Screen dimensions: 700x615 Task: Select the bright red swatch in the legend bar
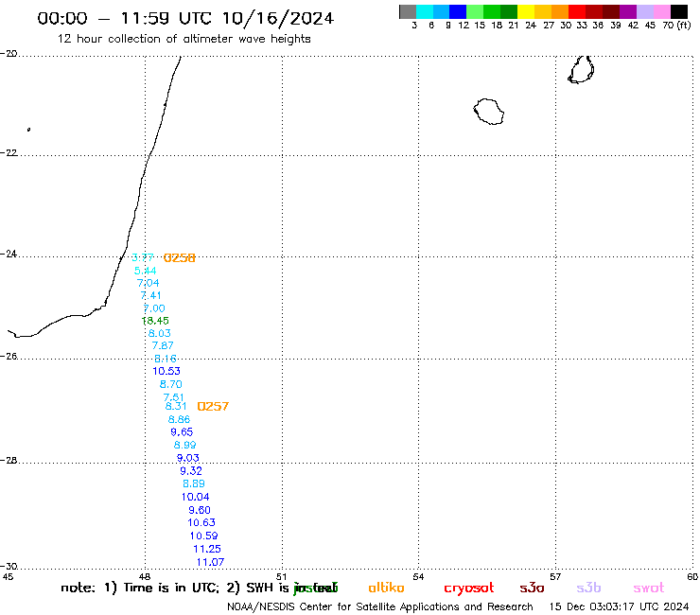576,11
